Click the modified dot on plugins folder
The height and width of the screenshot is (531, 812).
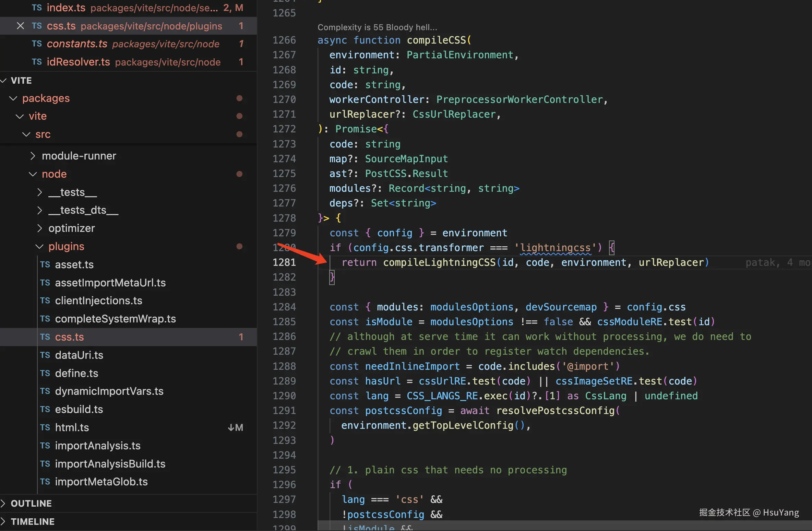coord(239,246)
